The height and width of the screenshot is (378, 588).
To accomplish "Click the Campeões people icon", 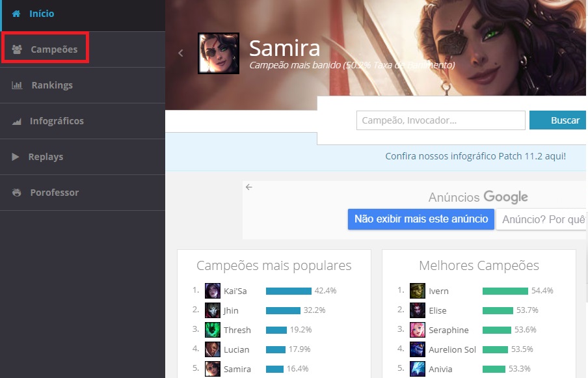I will [17, 49].
